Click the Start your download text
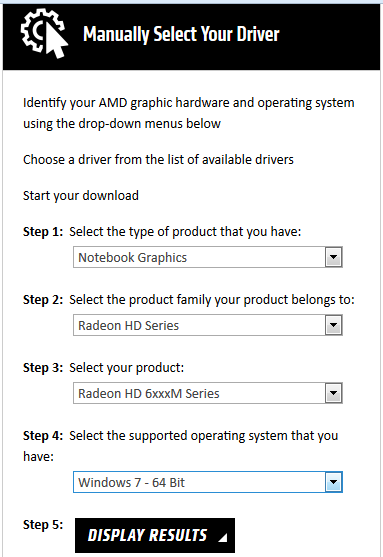 [81, 196]
